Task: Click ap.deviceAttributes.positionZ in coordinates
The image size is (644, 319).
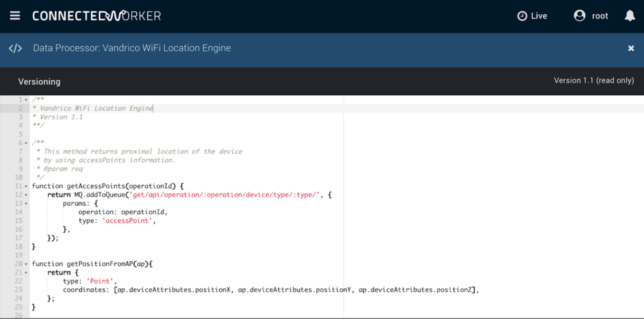Action: point(417,290)
